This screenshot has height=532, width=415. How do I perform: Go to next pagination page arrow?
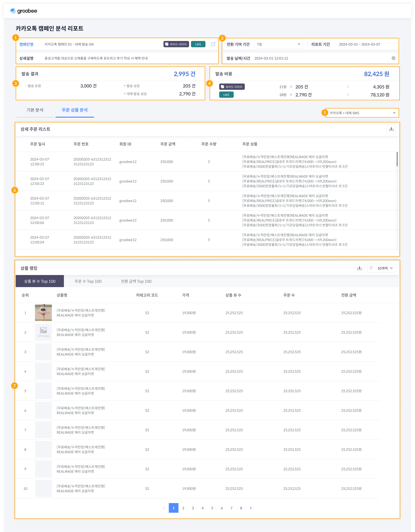click(251, 508)
